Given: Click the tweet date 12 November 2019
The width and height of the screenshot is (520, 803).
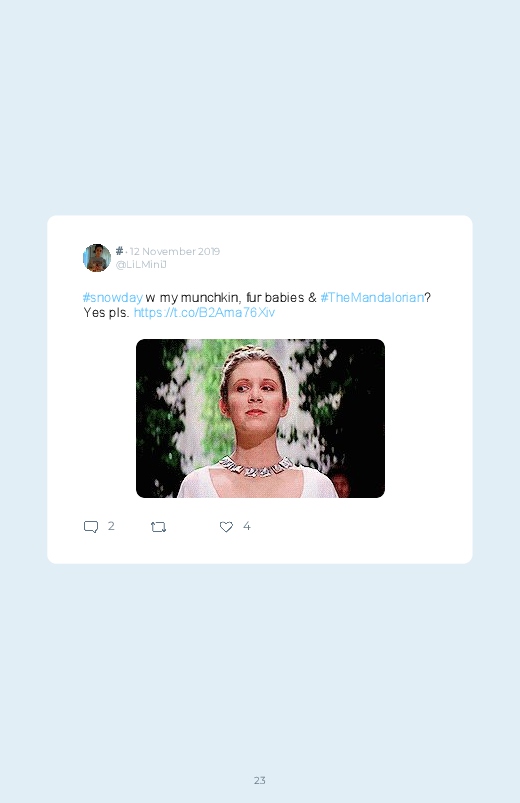Looking at the screenshot, I should [x=175, y=251].
